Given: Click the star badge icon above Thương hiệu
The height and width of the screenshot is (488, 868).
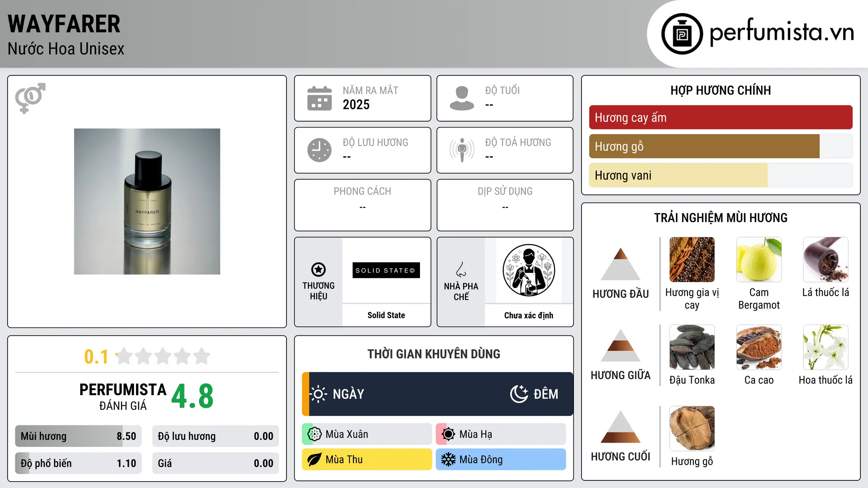Looking at the screenshot, I should tap(318, 269).
